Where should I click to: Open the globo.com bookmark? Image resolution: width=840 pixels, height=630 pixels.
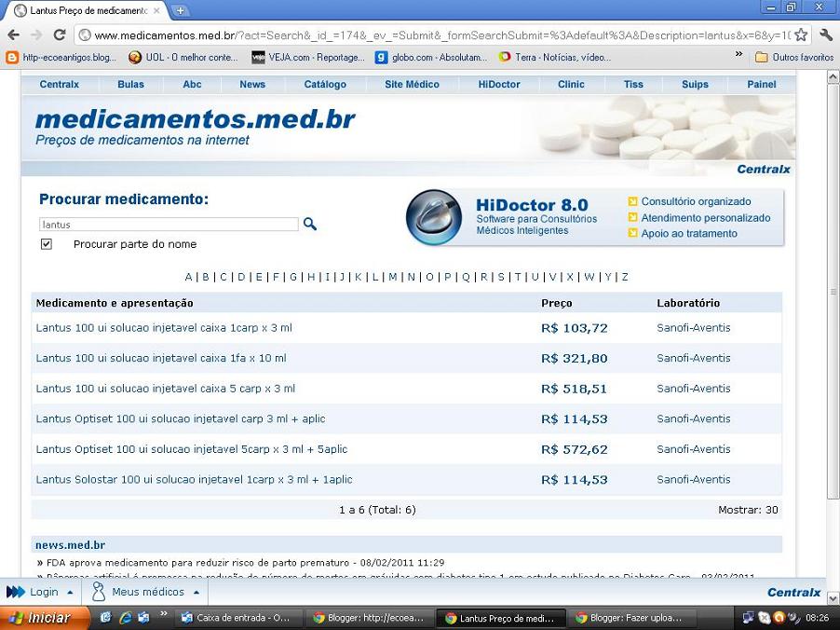(431, 58)
